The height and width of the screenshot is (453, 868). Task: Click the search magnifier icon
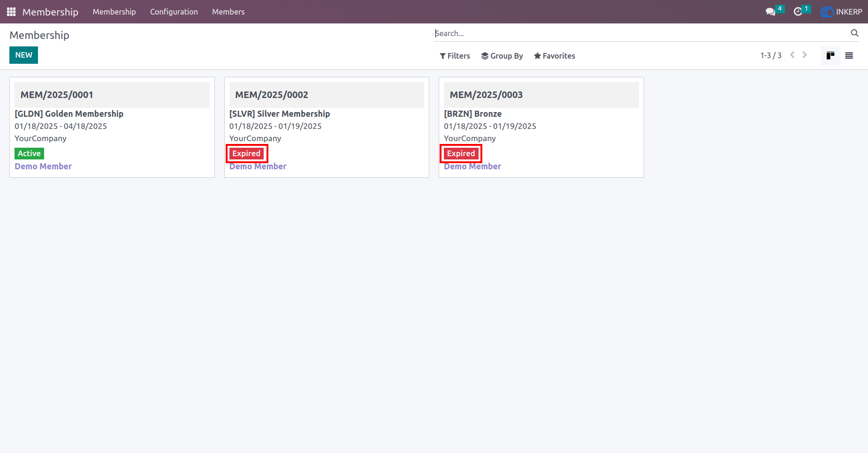[x=854, y=33]
